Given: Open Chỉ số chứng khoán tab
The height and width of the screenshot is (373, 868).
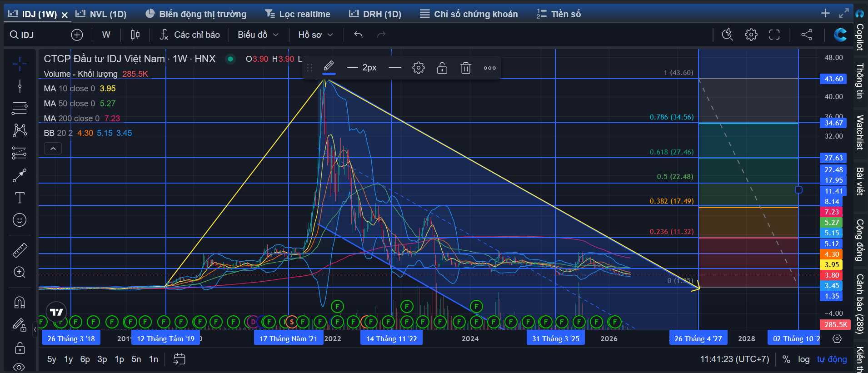Looking at the screenshot, I should coord(469,14).
